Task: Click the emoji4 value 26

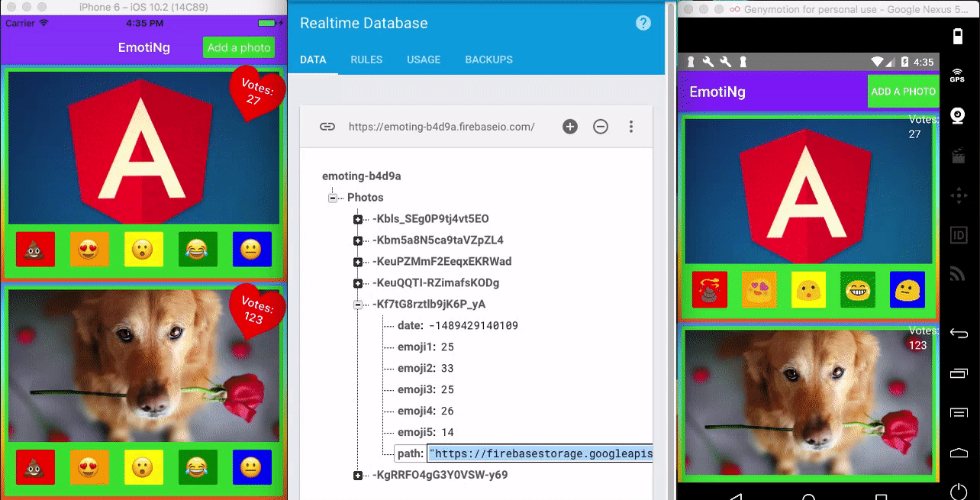Action: pos(447,411)
